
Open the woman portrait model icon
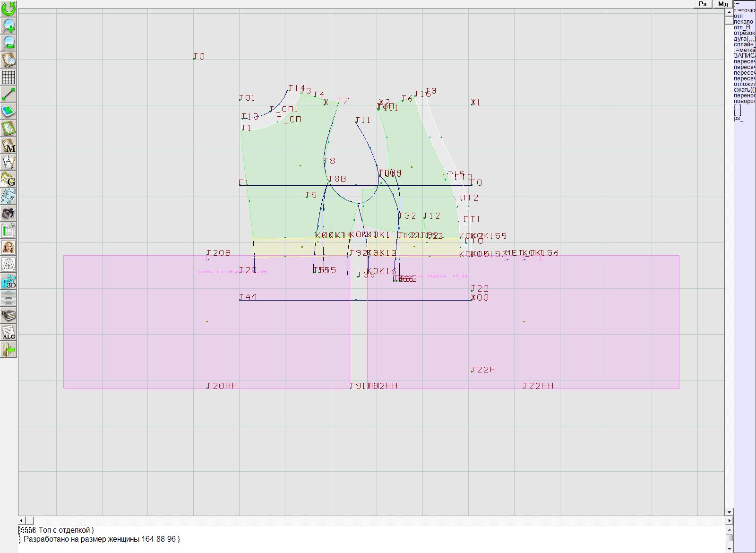click(9, 247)
